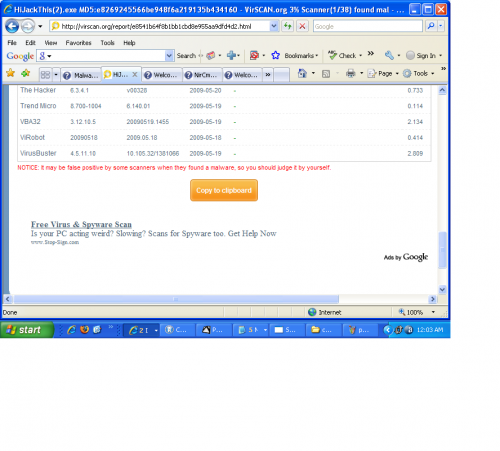Click the Google Toolbar Search button
Image resolution: width=500 pixels, height=451 pixels.
(186, 56)
